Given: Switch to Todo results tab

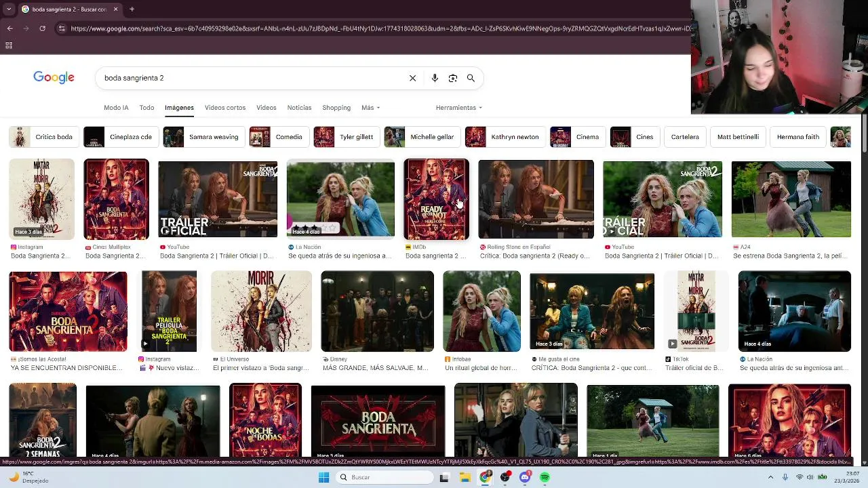Looking at the screenshot, I should (x=146, y=108).
